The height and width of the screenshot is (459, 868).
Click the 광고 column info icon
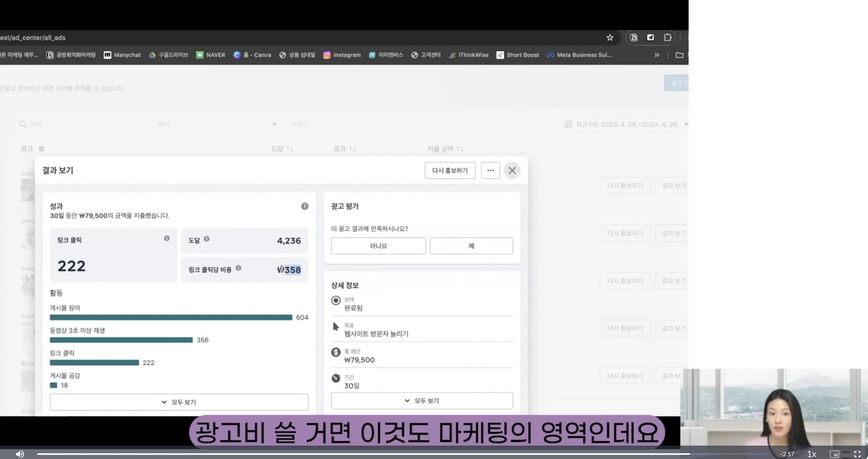point(41,149)
